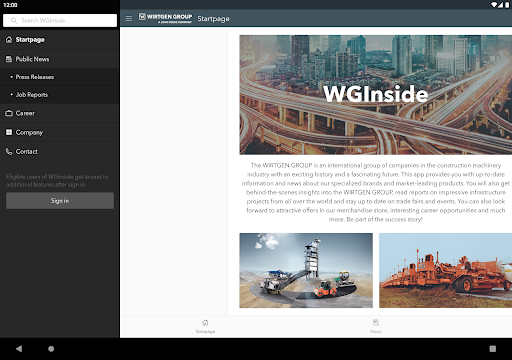Click the battery status icon
Screen dimensions: 512x360
507,4
